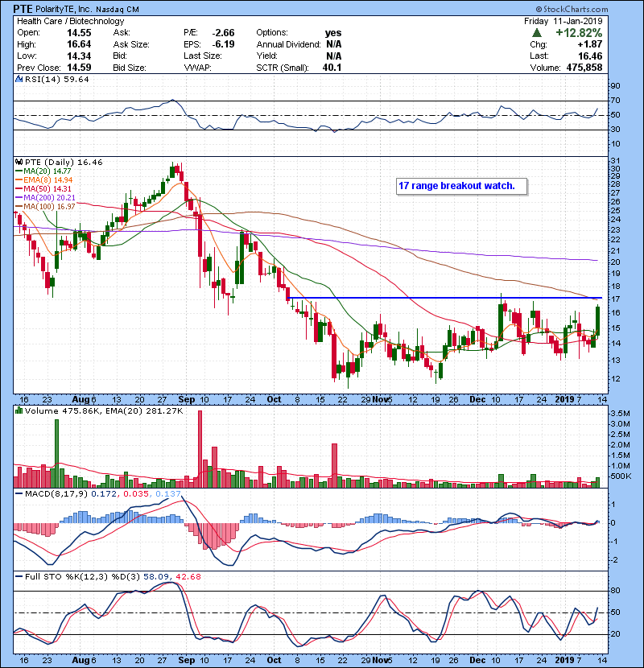This screenshot has height=668, width=644.
Task: Click the EPS value -6.19
Action: click(223, 44)
